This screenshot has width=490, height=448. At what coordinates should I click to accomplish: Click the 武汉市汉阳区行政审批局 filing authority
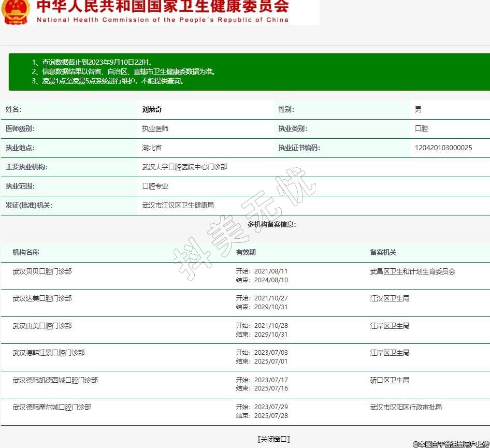(406, 408)
